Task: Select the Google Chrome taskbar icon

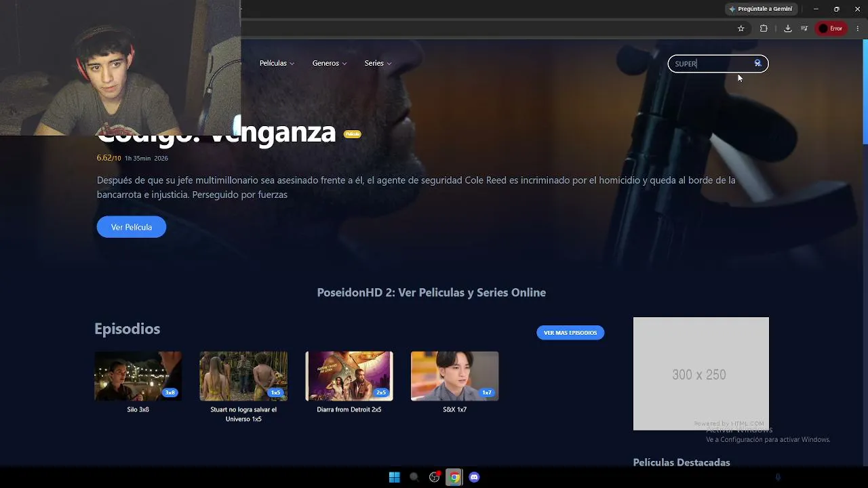Action: point(454,477)
